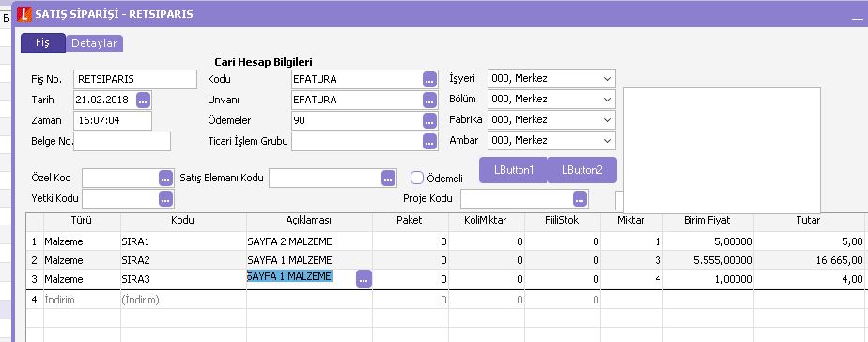Click the LButton2 button

coord(581,170)
